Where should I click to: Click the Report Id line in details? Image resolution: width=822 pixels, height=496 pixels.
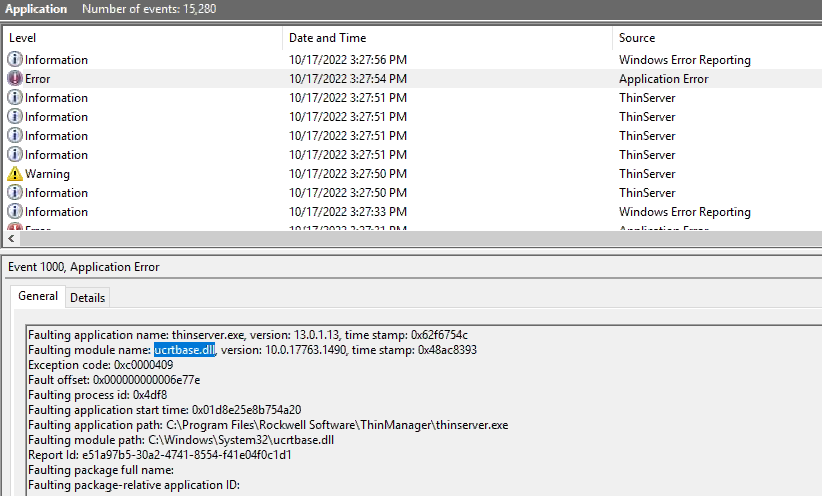click(159, 455)
